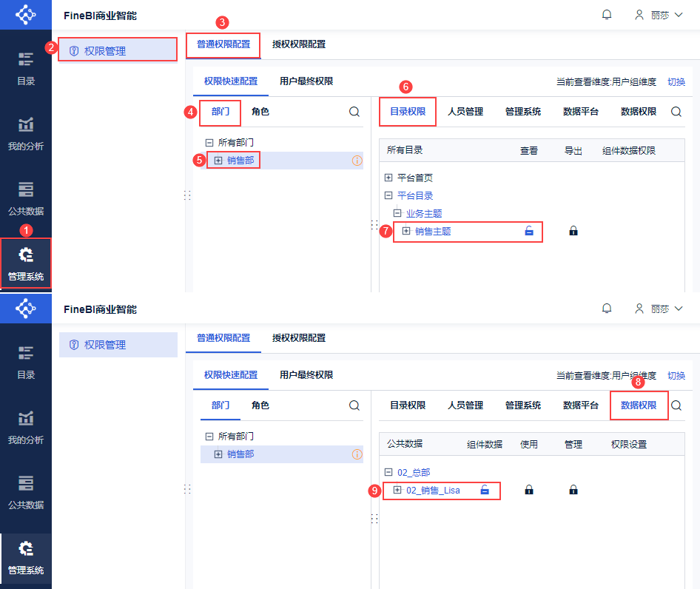Viewport: 700px width, 589px height.
Task: Open 目录 sidebar icon in upper screenshot
Action: (x=25, y=59)
